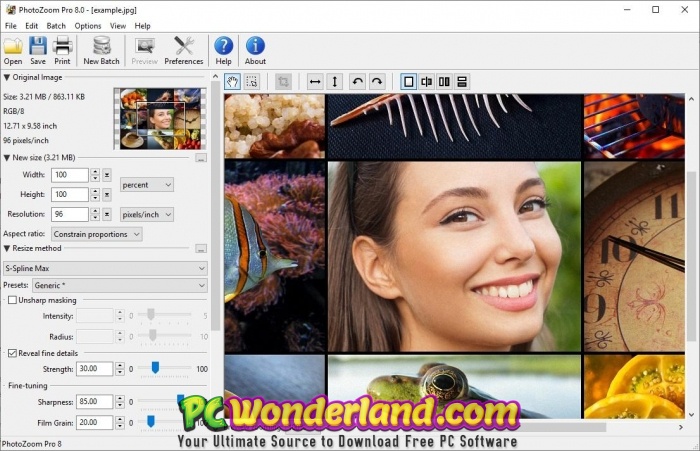Click the left panel scrollbar

(x=215, y=206)
